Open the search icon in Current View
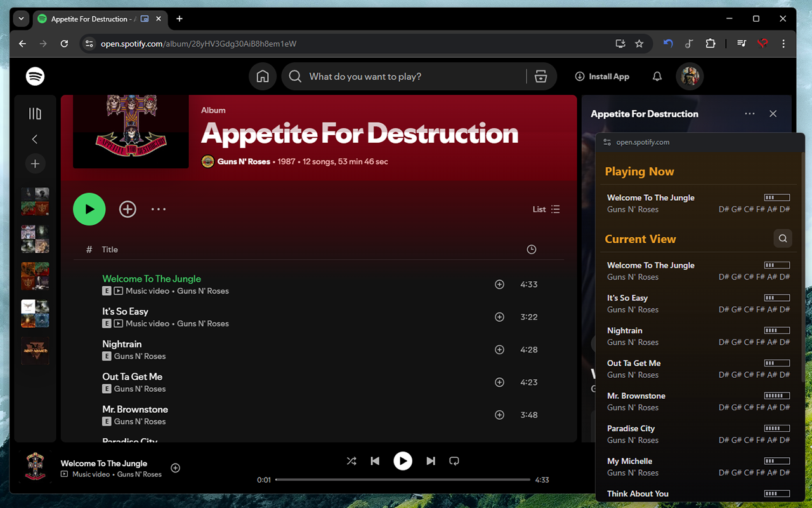812x508 pixels. click(x=783, y=239)
